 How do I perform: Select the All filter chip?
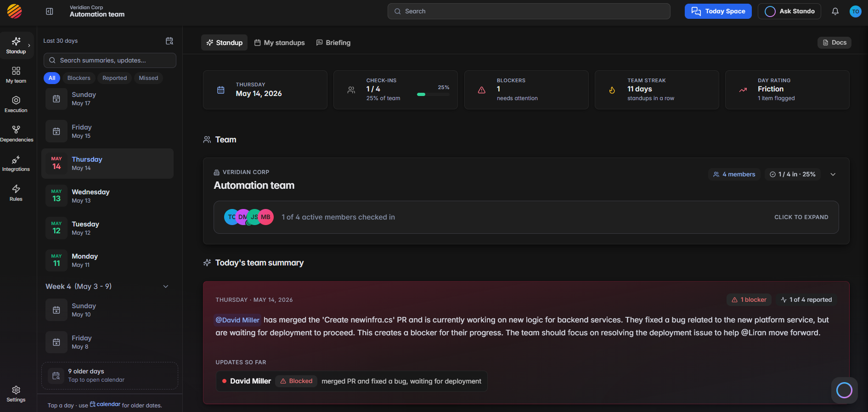[x=52, y=78]
